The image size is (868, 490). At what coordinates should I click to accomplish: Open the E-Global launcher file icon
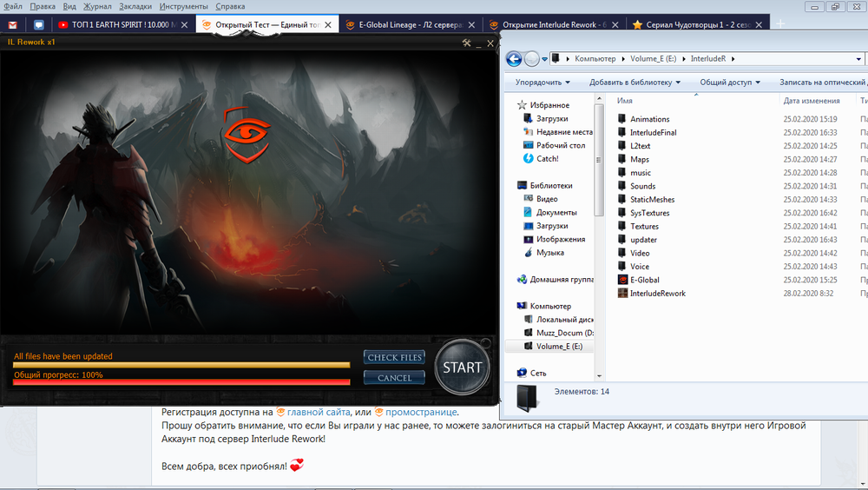pyautogui.click(x=622, y=280)
